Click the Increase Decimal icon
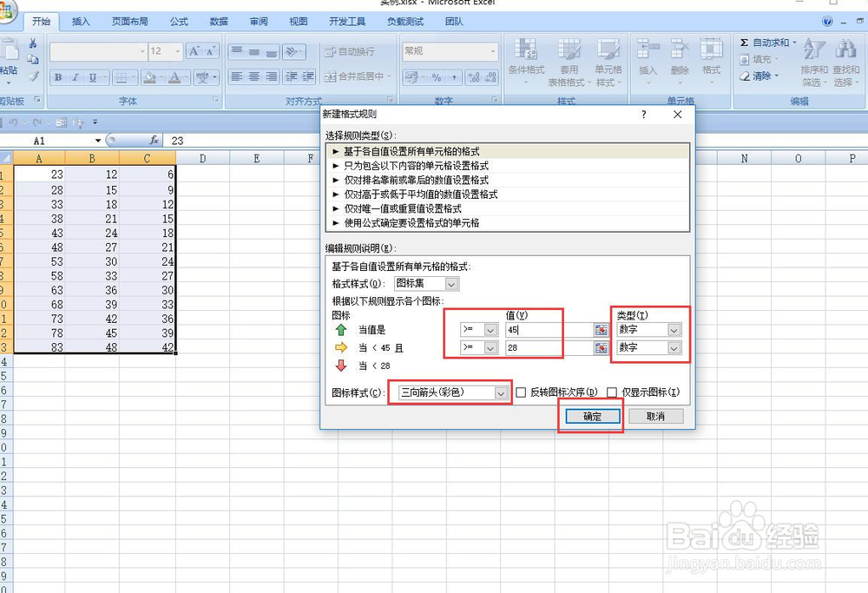This screenshot has height=593, width=868. coord(473,77)
